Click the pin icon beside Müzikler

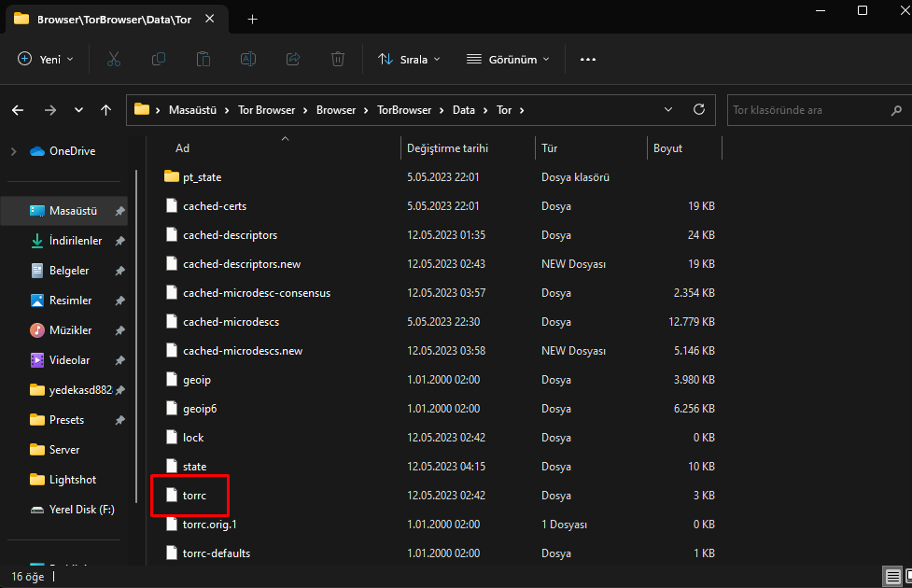coord(119,330)
